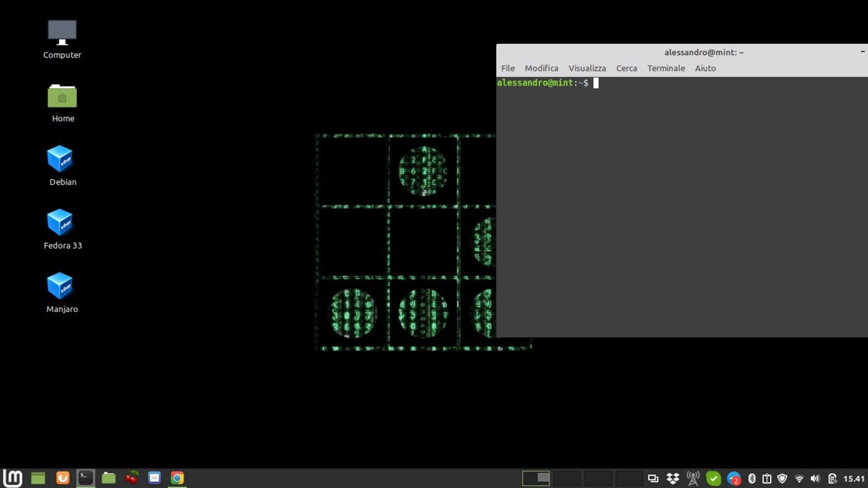The image size is (868, 488).
Task: Open the Visualizza menu in the terminal
Action: pyautogui.click(x=587, y=68)
